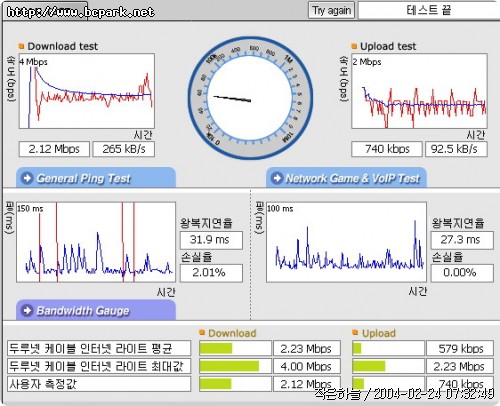Click the orange bullet beside Download column header
The image size is (500, 406).
point(202,332)
